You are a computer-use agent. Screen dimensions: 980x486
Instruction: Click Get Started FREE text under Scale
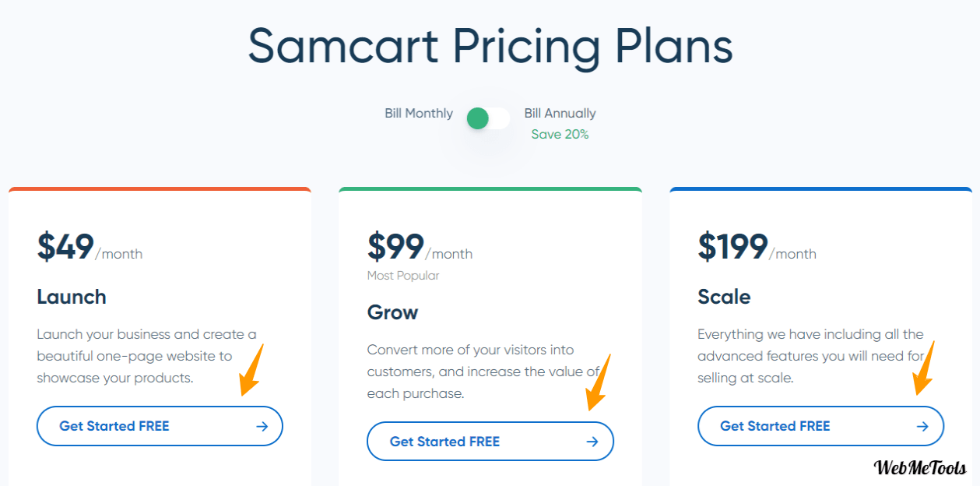pos(775,426)
